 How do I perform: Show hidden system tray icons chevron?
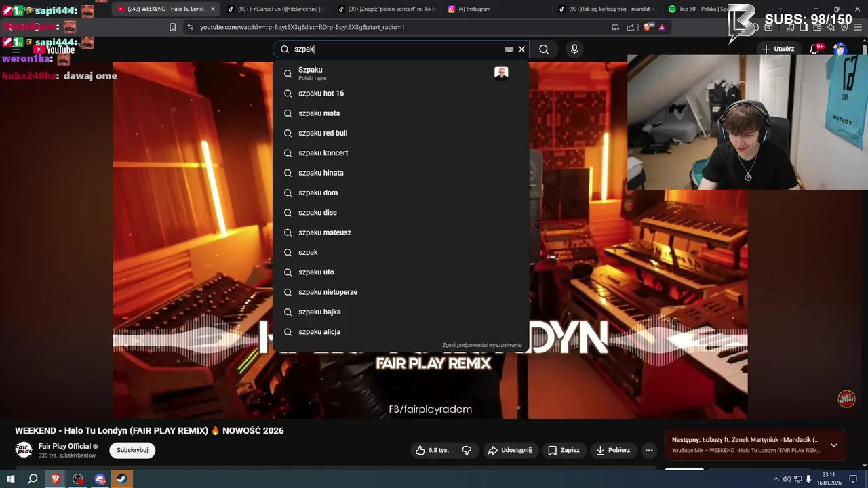coord(776,479)
